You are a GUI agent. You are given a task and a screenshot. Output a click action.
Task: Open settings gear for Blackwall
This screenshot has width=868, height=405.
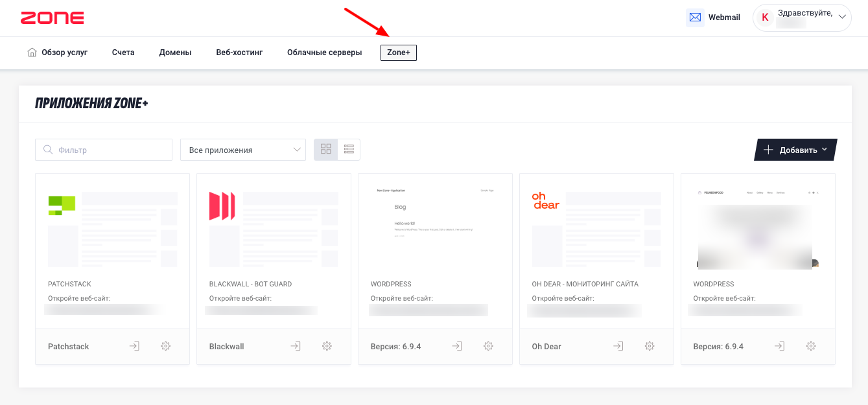(x=327, y=346)
